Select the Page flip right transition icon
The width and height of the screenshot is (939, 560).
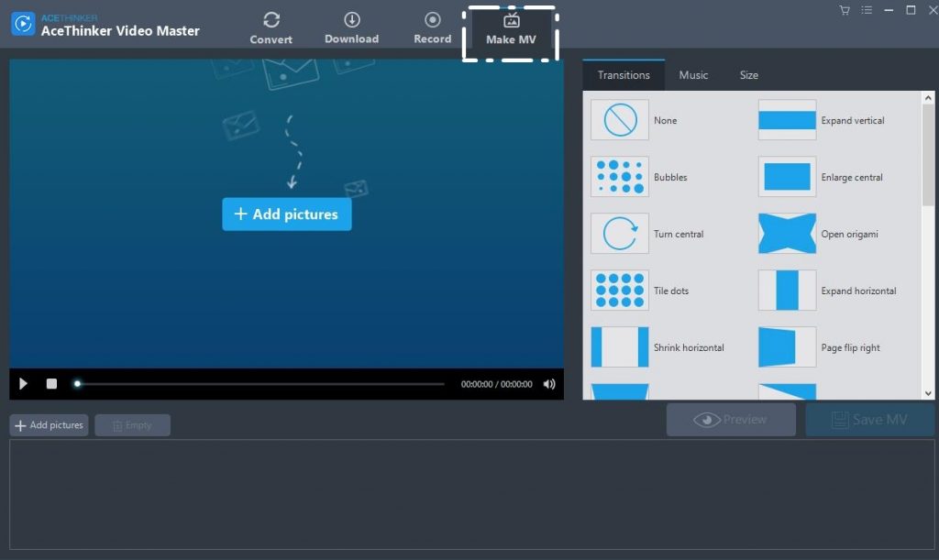coord(787,347)
